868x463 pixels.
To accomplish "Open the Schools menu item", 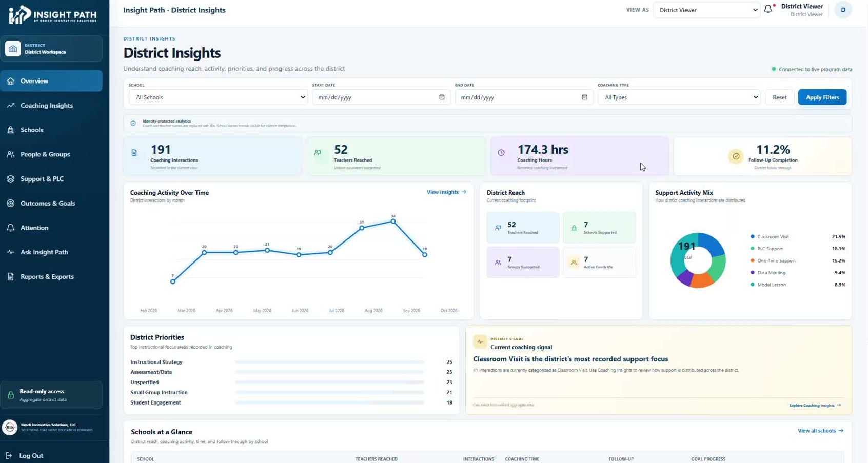I will (x=51, y=130).
